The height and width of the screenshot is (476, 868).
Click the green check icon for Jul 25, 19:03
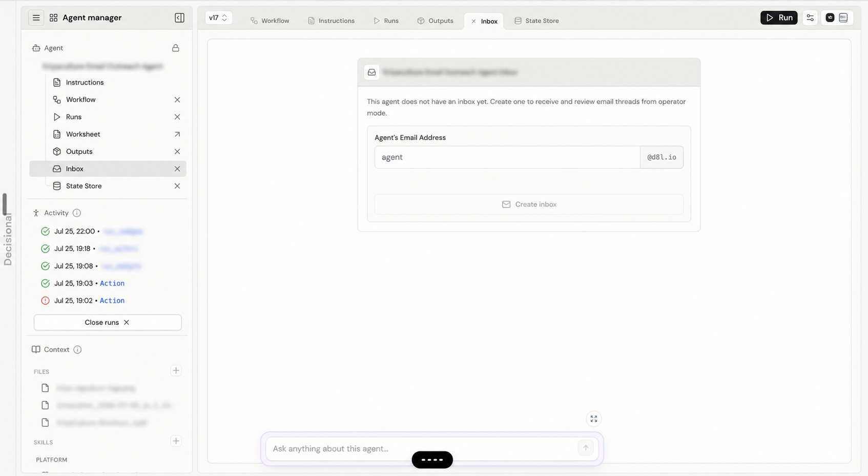pos(45,283)
